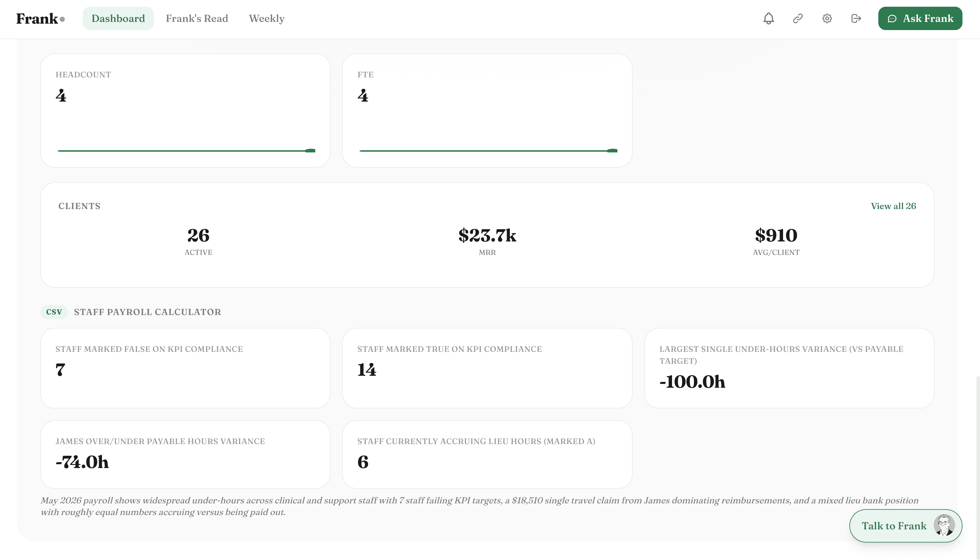
Task: Click the Staff Payroll Calculator heading
Action: click(x=148, y=312)
